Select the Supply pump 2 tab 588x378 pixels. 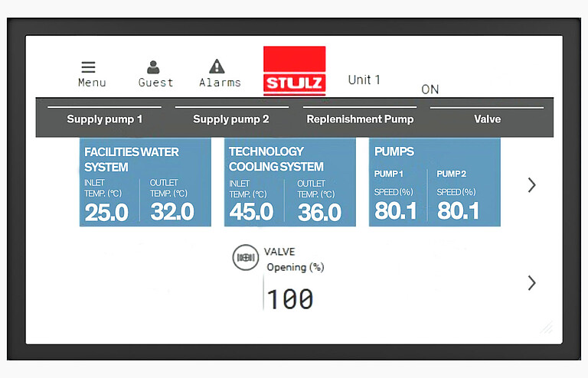[231, 119]
